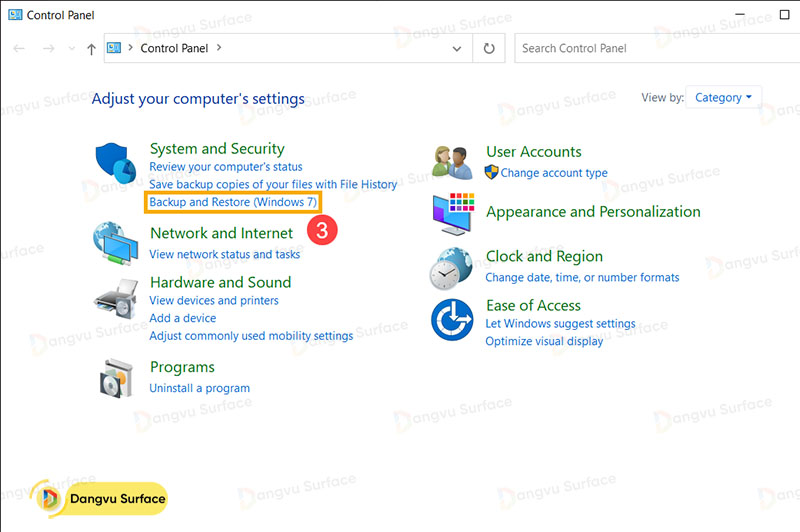Image resolution: width=800 pixels, height=532 pixels.
Task: Open Clock and Region category
Action: pos(544,256)
